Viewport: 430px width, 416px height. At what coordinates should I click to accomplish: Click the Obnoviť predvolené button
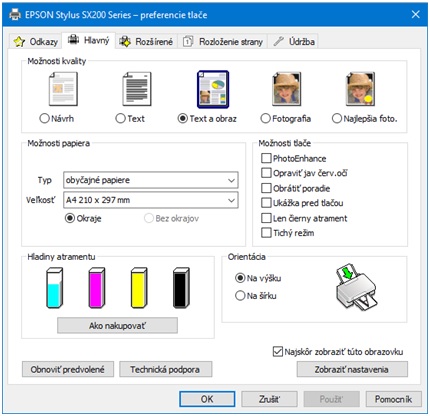[x=68, y=369]
